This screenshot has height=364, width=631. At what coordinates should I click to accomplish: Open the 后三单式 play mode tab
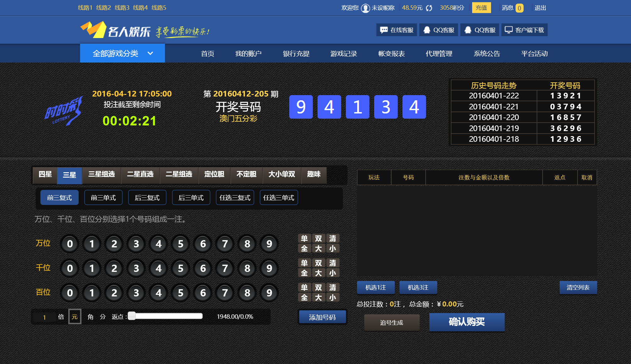coord(191,197)
